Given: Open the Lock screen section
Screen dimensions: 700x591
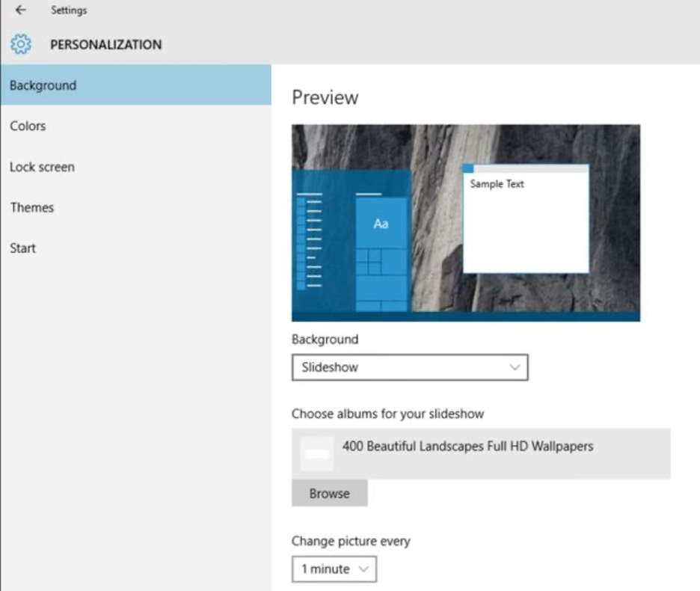Looking at the screenshot, I should [135, 167].
